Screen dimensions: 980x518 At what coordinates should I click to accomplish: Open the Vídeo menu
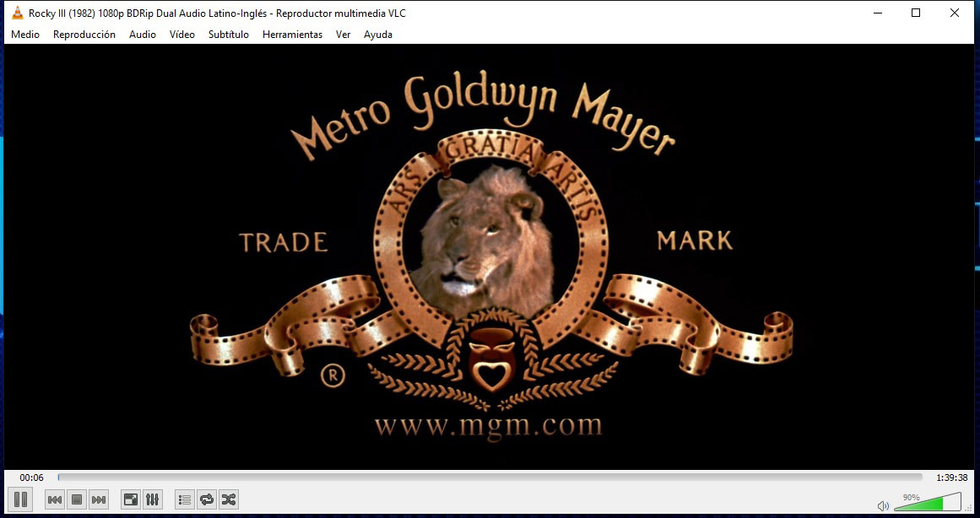coord(181,35)
